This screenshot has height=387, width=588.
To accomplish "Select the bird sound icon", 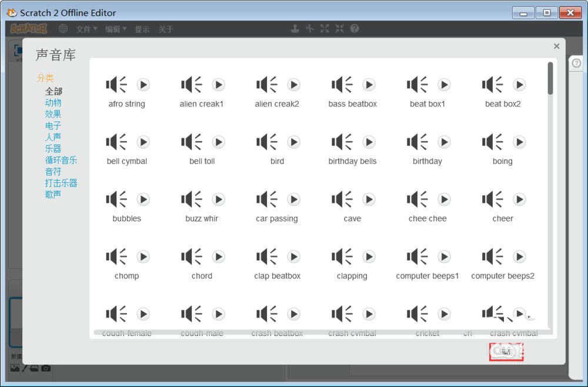I will point(266,142).
